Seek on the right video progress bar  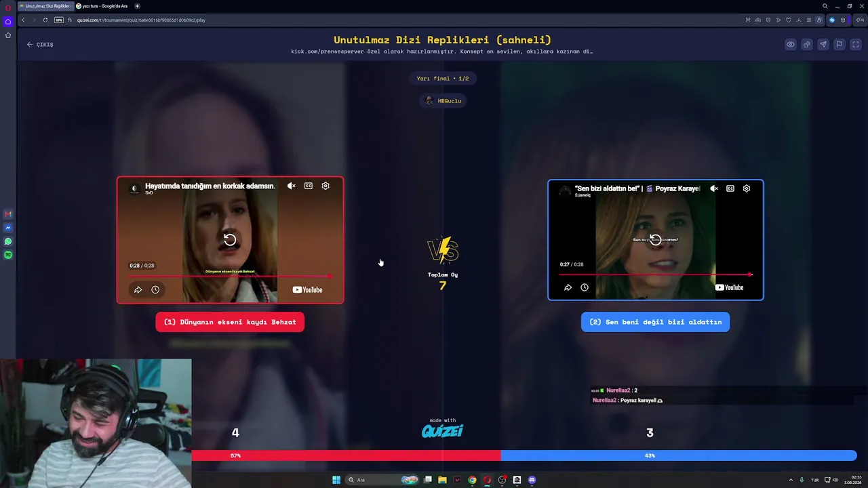tap(655, 274)
